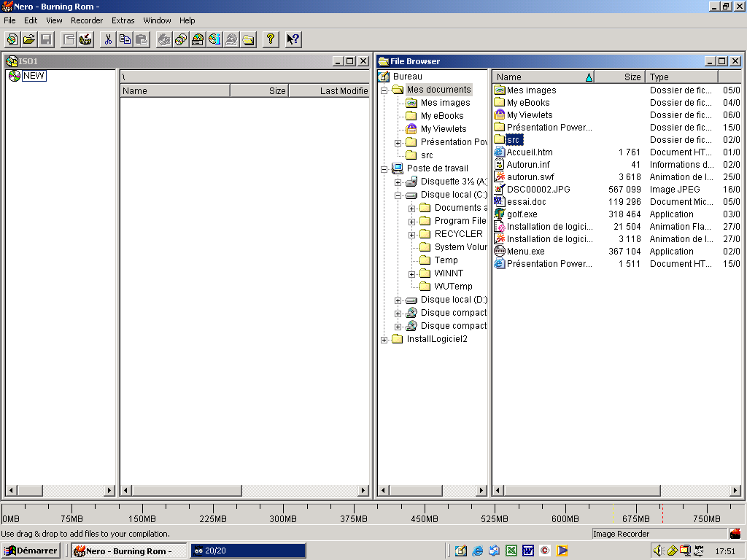Create a new compilation from toolbar
This screenshot has height=560, width=747.
tap(12, 39)
